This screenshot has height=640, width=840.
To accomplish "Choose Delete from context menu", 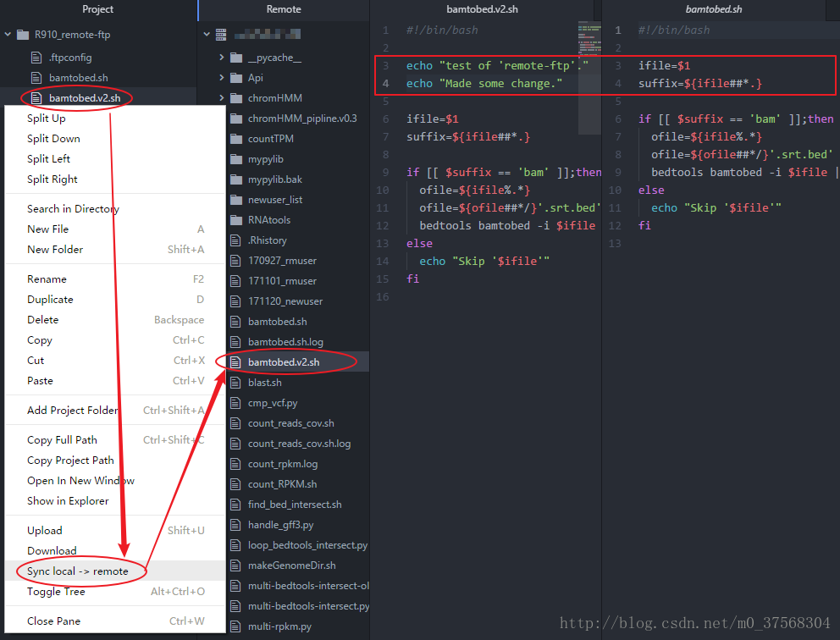I will coord(115,320).
